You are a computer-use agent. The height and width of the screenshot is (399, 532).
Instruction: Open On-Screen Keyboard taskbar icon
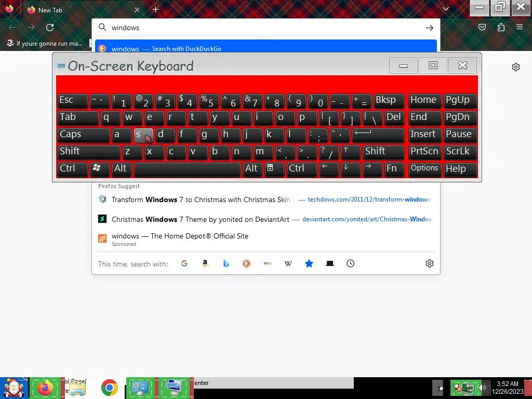(174, 388)
